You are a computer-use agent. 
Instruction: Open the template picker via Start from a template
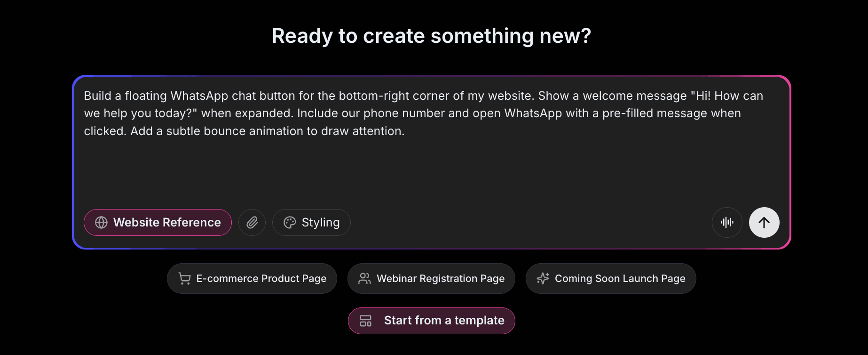click(431, 321)
